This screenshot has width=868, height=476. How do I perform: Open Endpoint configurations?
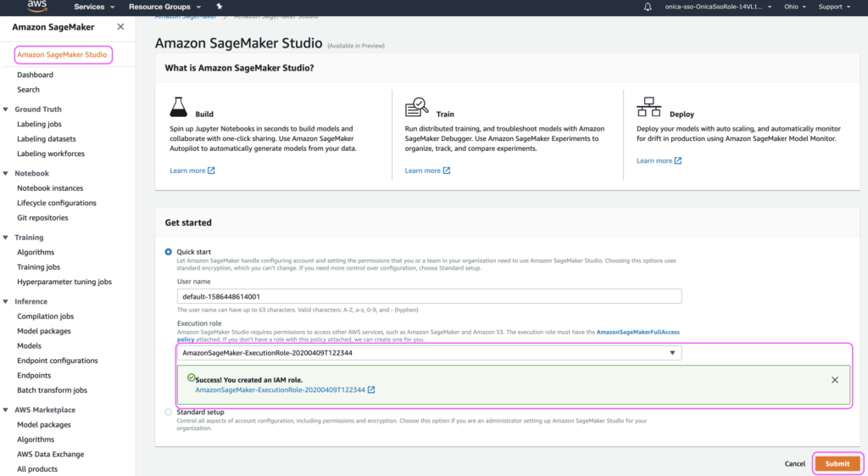[x=58, y=361]
